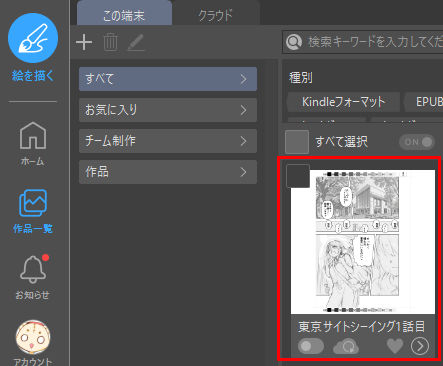
Task: Click the trash can delete icon
Action: [110, 42]
